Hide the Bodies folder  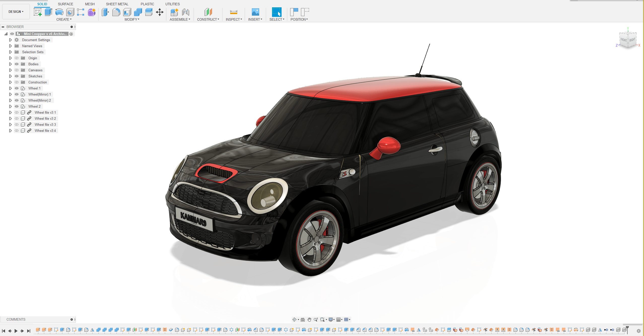coord(17,64)
